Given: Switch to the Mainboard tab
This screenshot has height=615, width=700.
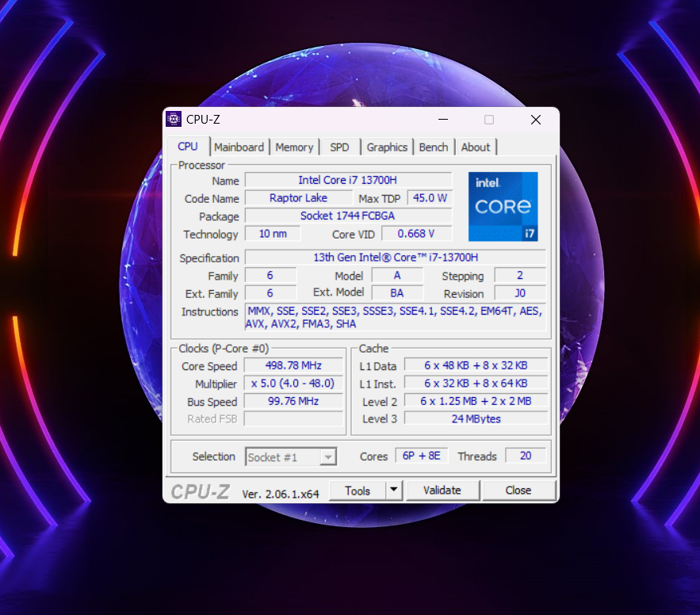Looking at the screenshot, I should (239, 147).
